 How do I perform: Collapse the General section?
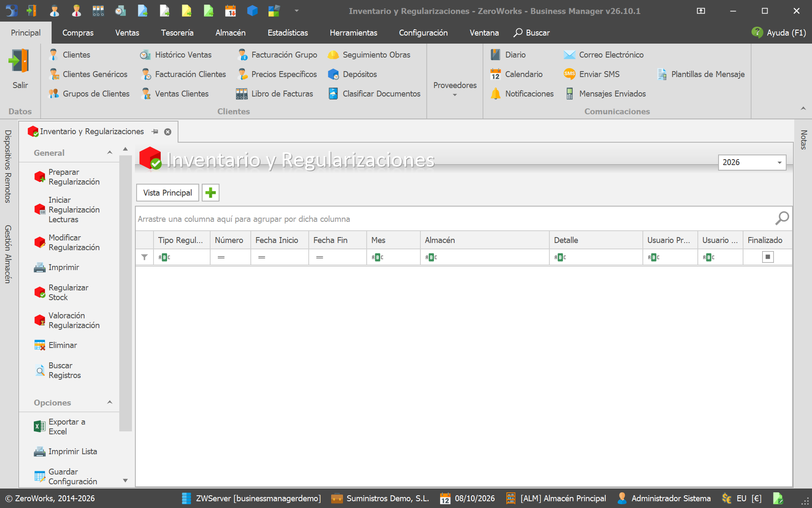click(110, 153)
